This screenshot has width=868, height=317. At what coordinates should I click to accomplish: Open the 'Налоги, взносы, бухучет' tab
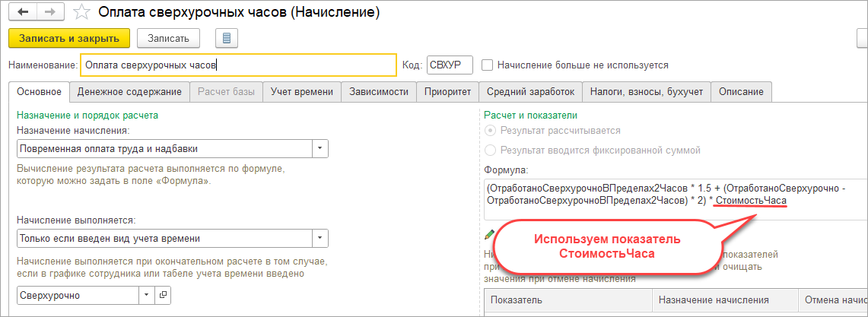tap(647, 92)
